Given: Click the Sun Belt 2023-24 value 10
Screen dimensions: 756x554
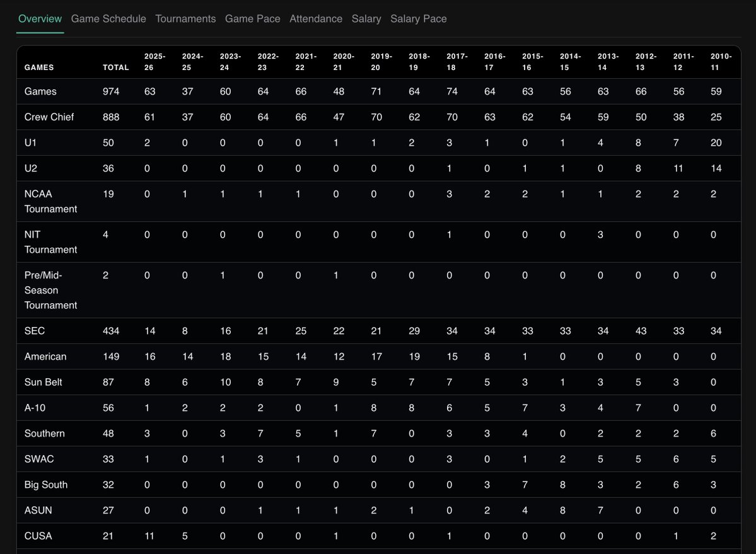Looking at the screenshot, I should click(x=225, y=382).
